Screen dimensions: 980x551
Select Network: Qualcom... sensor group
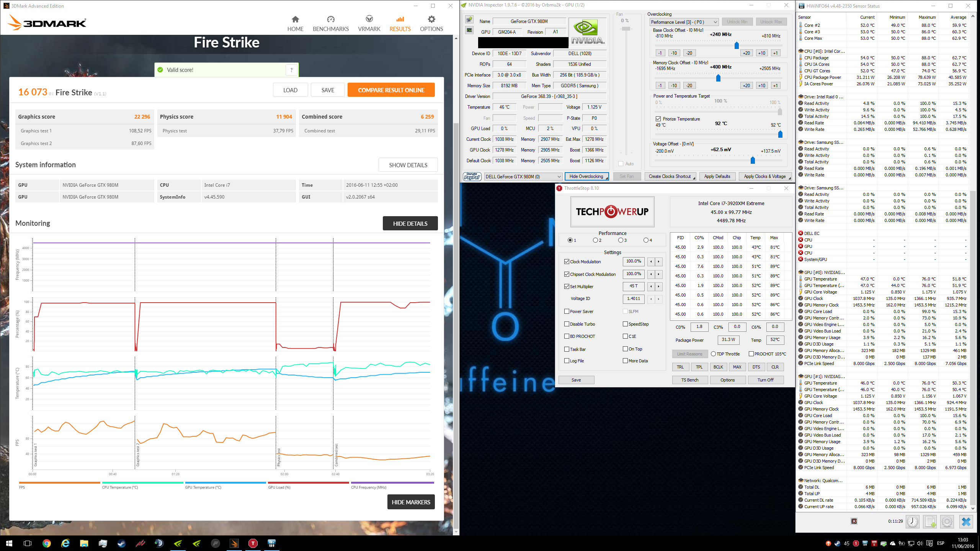pyautogui.click(x=823, y=481)
